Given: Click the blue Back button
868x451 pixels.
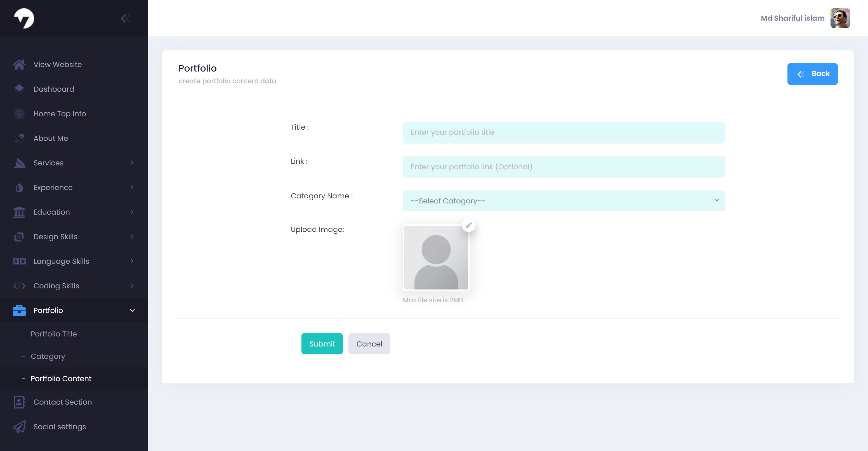Looking at the screenshot, I should (812, 74).
